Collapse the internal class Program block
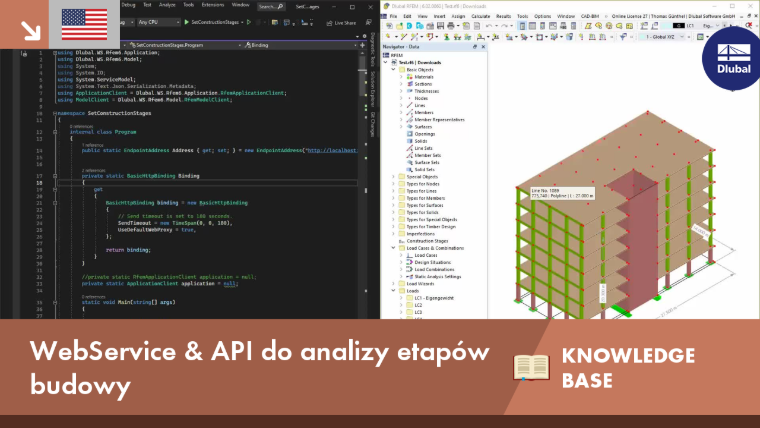The image size is (760, 428). (55, 132)
